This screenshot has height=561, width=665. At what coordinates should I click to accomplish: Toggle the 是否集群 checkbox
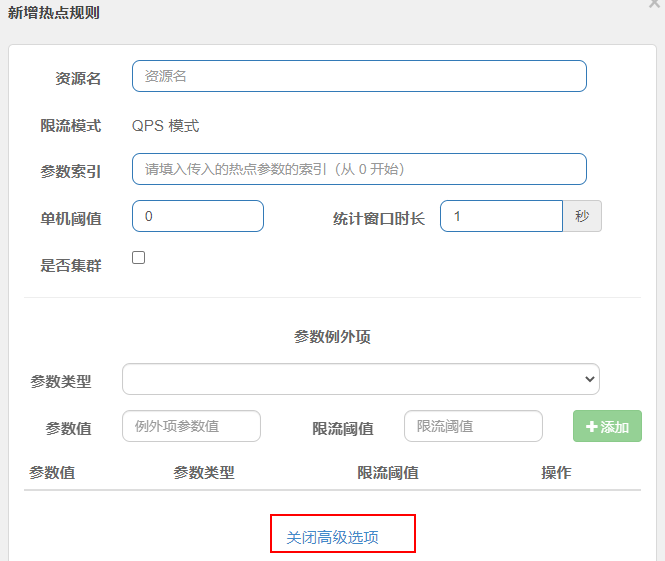[x=138, y=257]
